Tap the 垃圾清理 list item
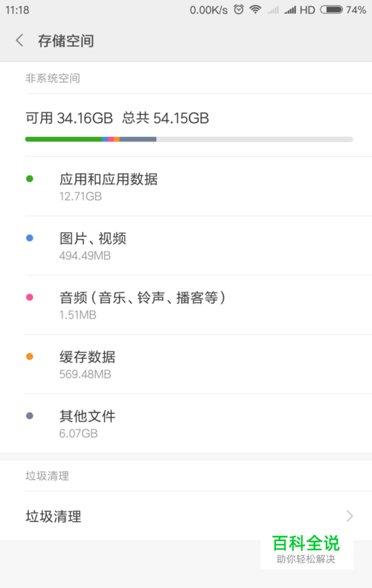The width and height of the screenshot is (372, 588). pos(186,516)
